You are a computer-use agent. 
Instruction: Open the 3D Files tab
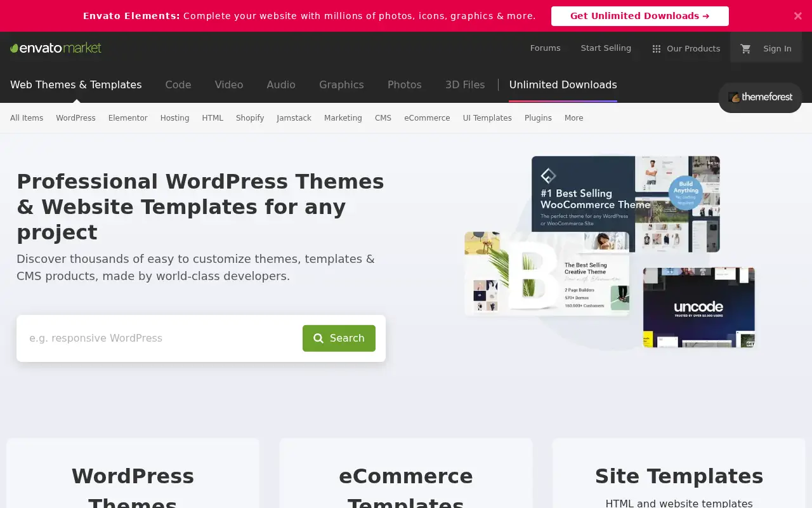(x=465, y=84)
